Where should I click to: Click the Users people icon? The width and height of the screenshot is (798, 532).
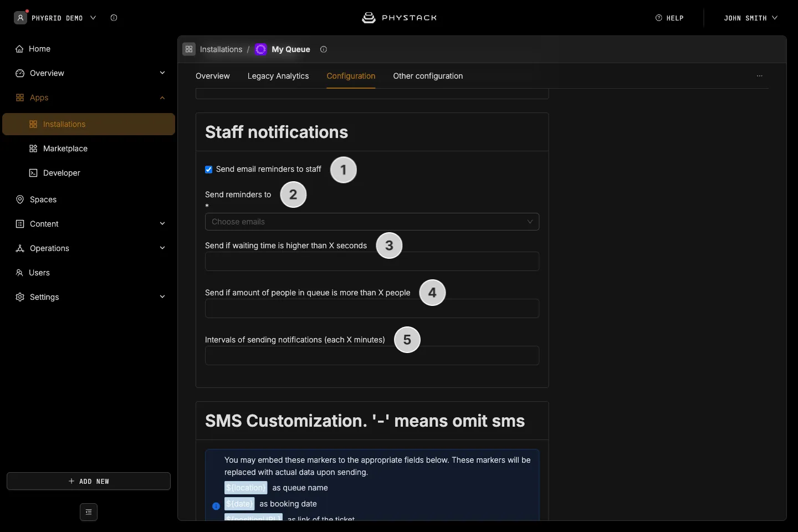pos(20,273)
